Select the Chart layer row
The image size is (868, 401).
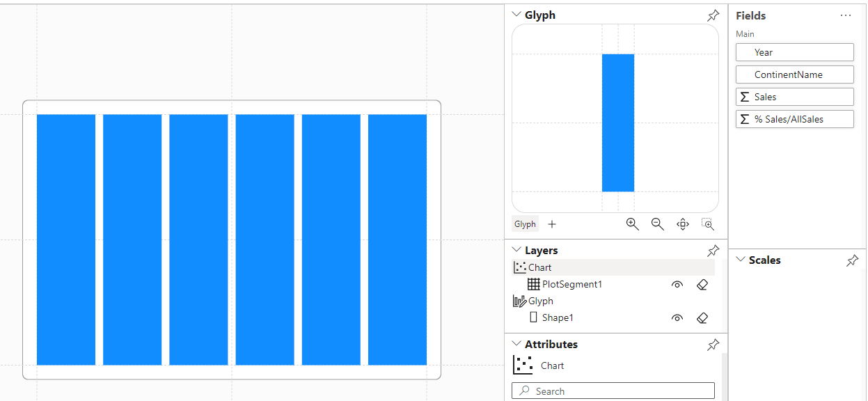click(x=613, y=267)
